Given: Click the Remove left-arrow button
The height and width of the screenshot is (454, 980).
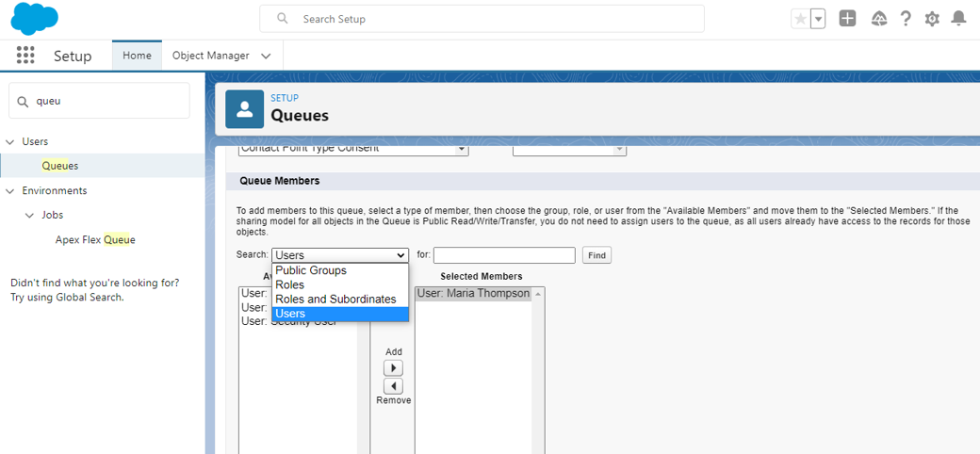Looking at the screenshot, I should (x=393, y=386).
